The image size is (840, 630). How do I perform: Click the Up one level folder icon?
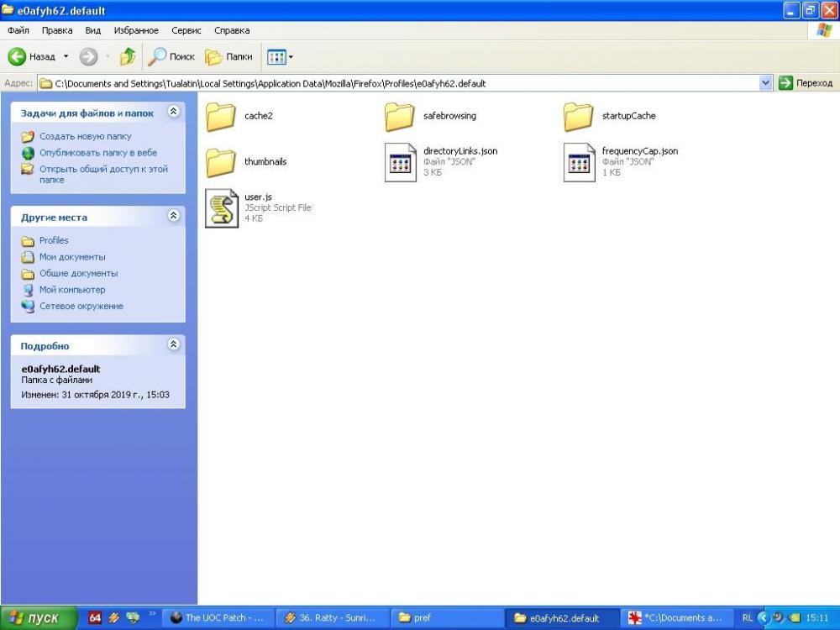pyautogui.click(x=128, y=57)
